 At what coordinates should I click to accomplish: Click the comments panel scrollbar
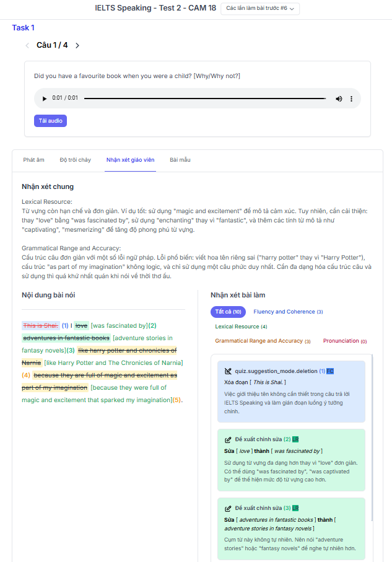point(372,434)
